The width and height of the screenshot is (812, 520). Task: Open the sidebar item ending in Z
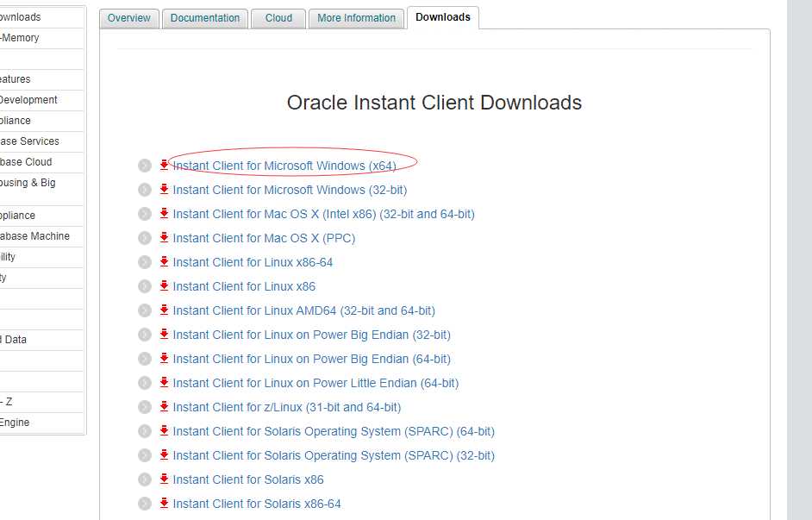[41, 403]
